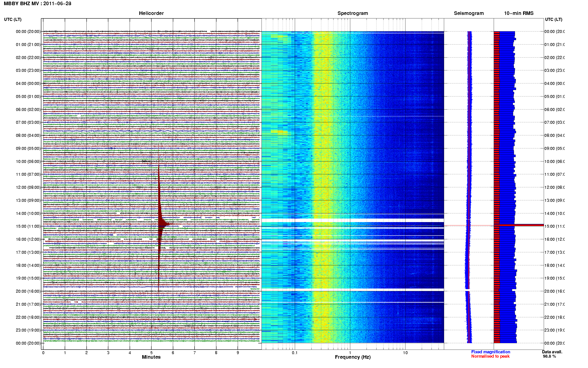The height and width of the screenshot is (368, 588).
Task: Click the 'Data avail.' label
Action: pyautogui.click(x=552, y=352)
